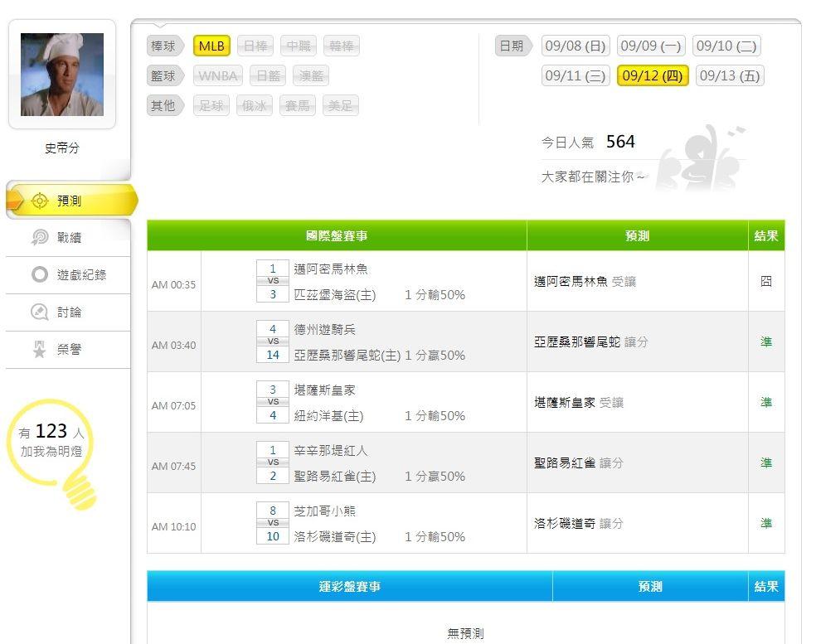The width and height of the screenshot is (816, 644).
Task: Click prediction 洛杉磯道奇 讓分
Action: pyautogui.click(x=579, y=523)
